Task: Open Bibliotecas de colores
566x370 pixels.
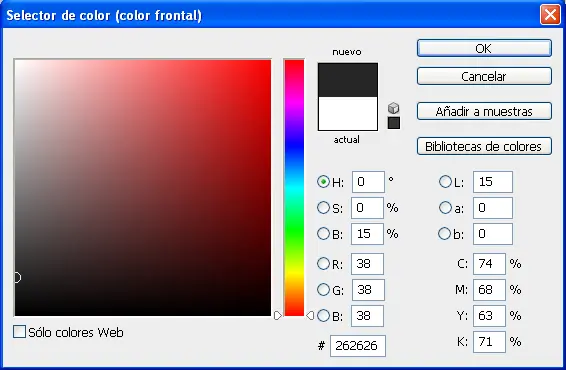Action: (484, 146)
